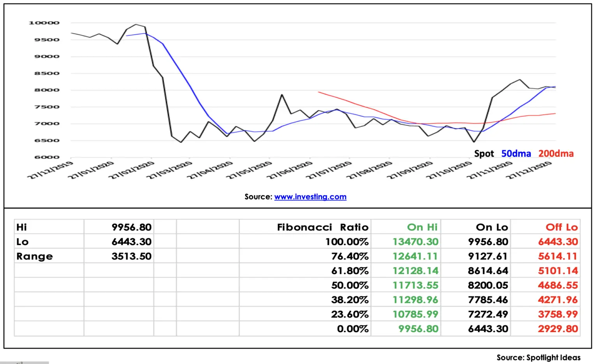The image size is (598, 364).
Task: Click the black Spot legend label
Action: pos(484,154)
